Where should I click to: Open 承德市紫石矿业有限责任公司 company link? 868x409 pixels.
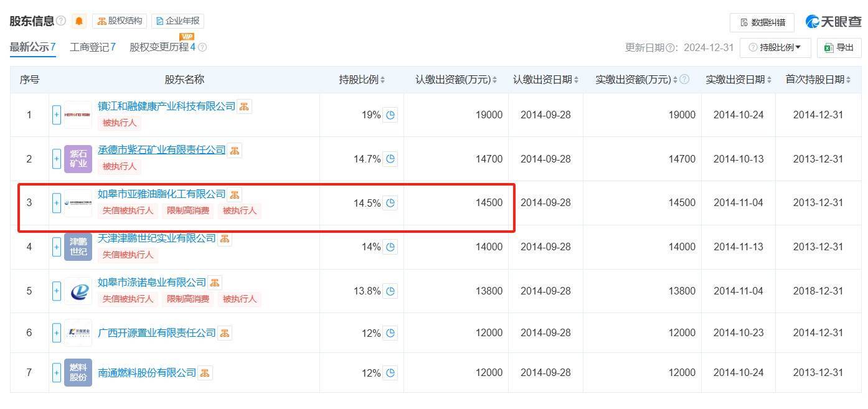pos(161,150)
